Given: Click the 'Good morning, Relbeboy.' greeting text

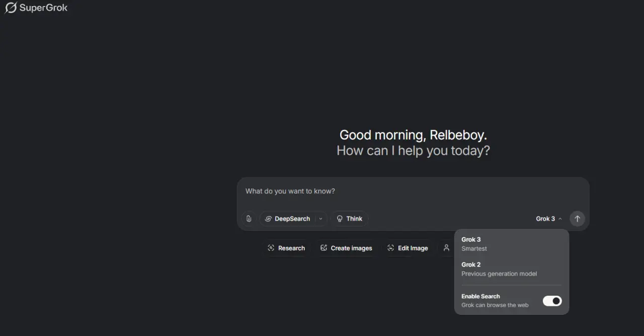Looking at the screenshot, I should pos(413,135).
